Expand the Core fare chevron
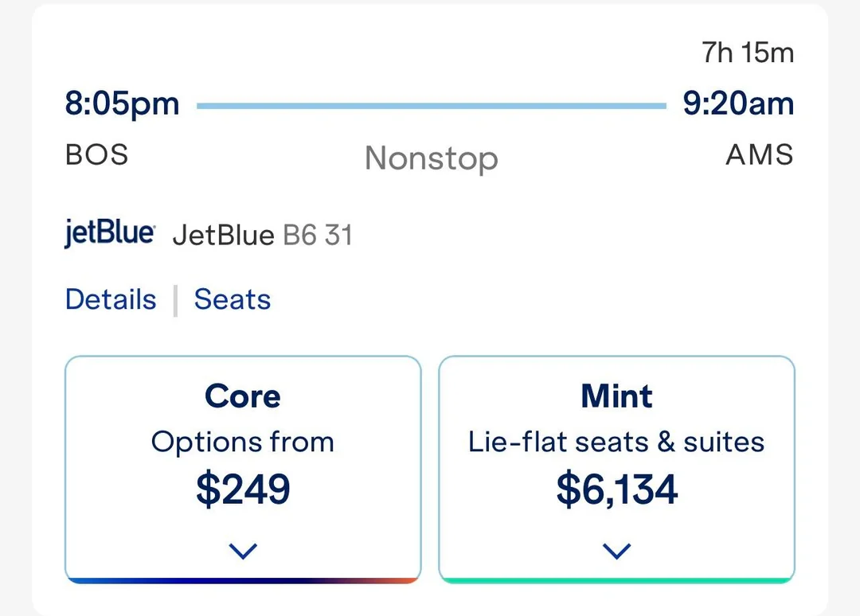860x616 pixels. (x=243, y=551)
